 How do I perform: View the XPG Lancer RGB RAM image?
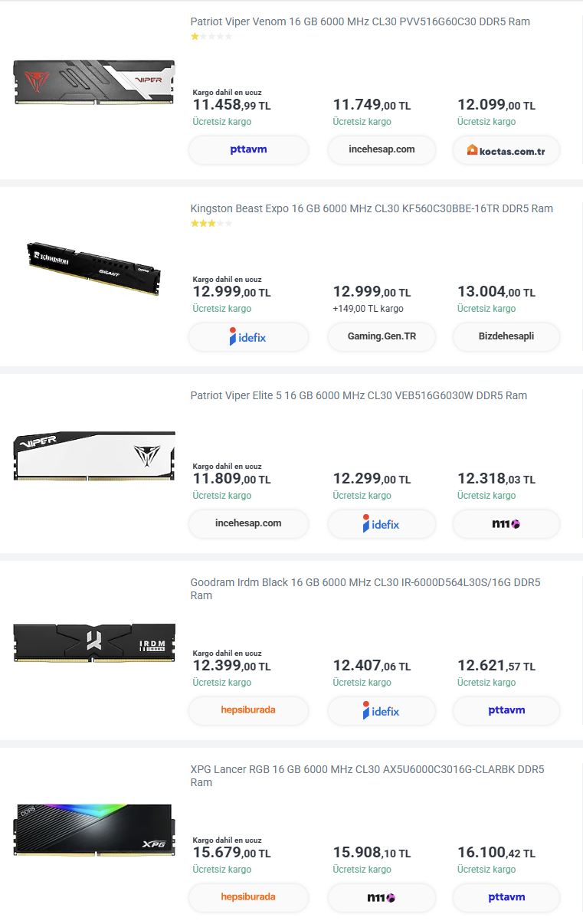(93, 830)
